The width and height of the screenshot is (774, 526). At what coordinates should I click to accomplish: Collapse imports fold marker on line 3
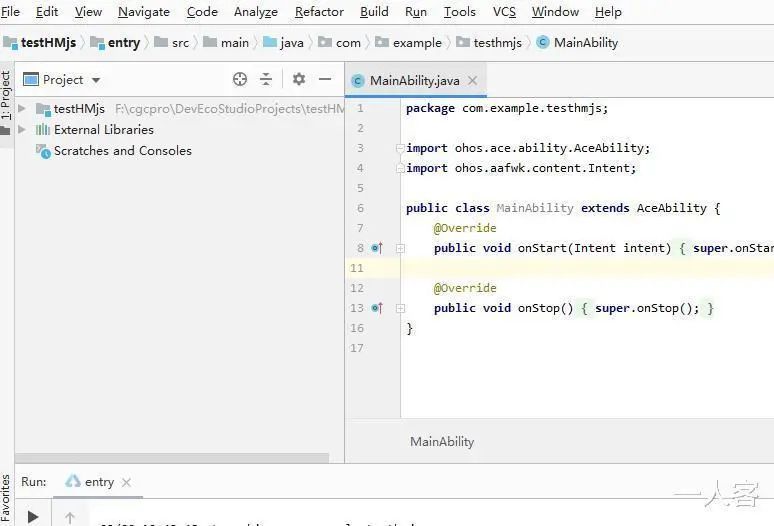400,148
